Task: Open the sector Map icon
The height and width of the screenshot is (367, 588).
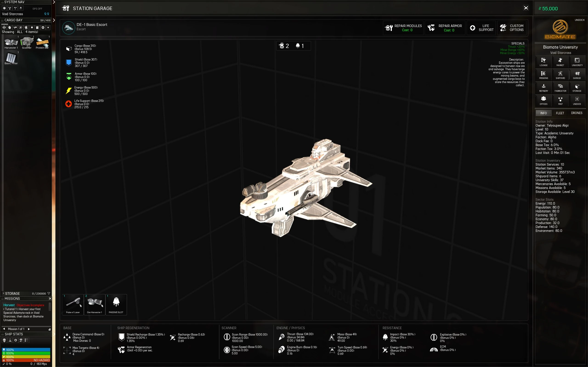Action: (560, 100)
